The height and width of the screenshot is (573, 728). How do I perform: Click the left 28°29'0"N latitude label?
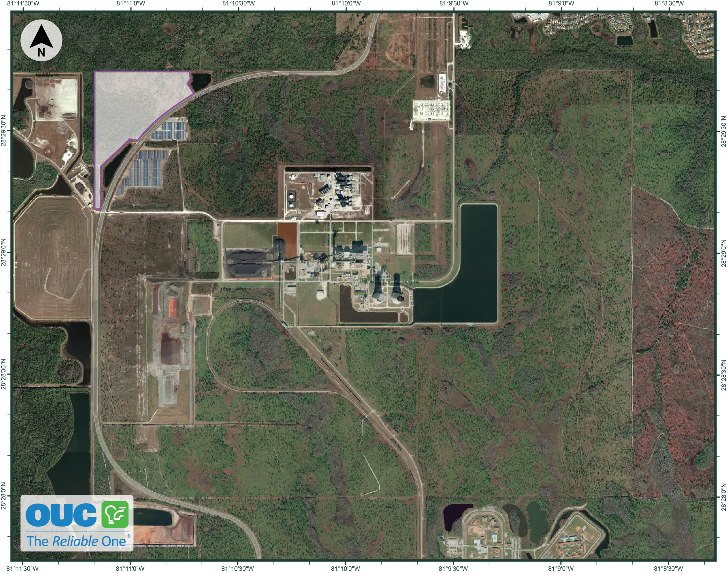pyautogui.click(x=4, y=252)
